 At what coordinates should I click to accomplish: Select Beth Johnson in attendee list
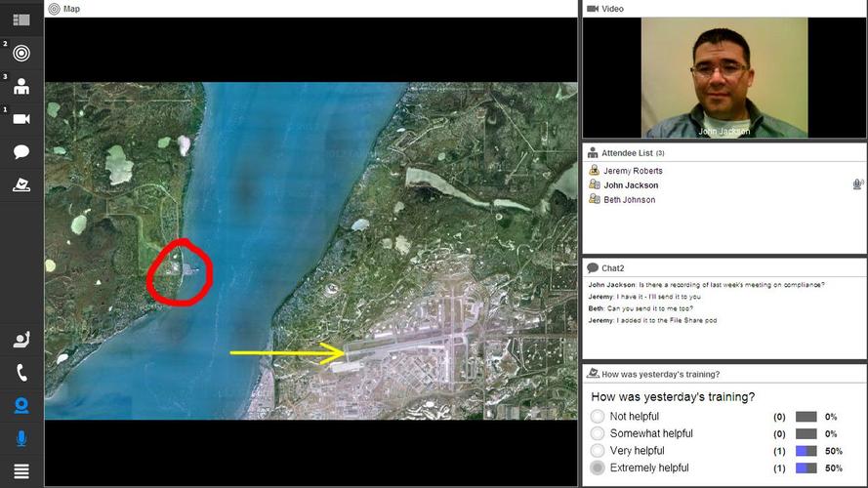tap(629, 200)
